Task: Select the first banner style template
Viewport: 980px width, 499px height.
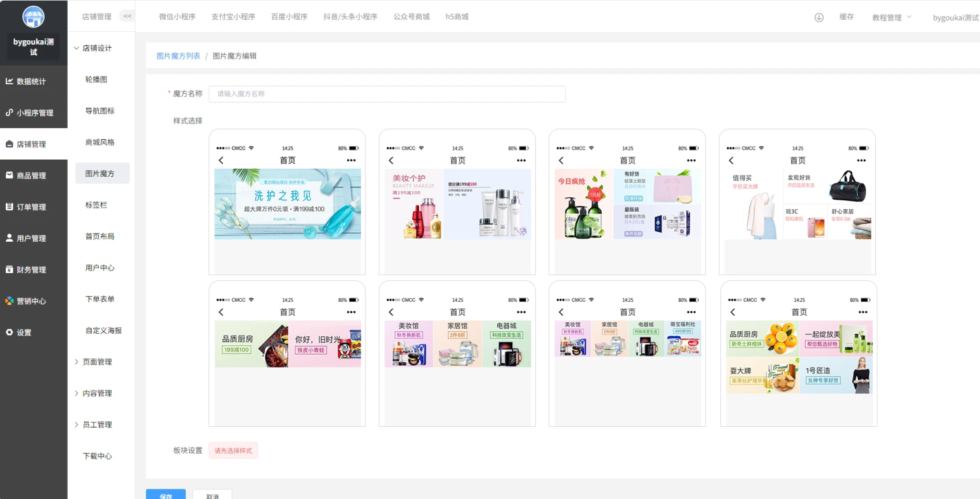Action: (x=286, y=201)
